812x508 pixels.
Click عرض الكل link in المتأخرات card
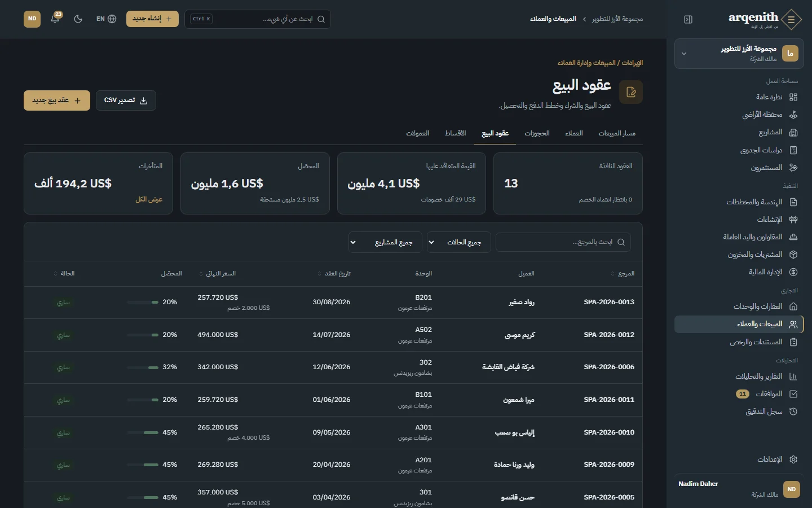tap(149, 200)
